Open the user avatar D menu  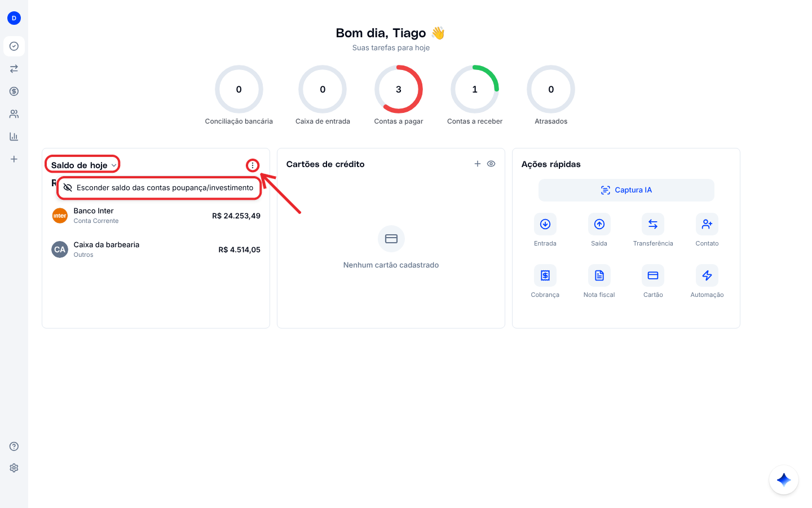14,18
